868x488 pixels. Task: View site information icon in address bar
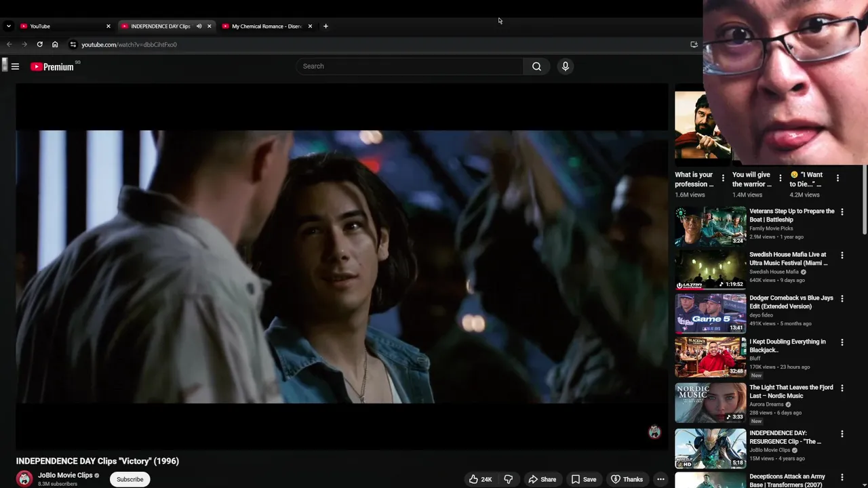(x=73, y=45)
